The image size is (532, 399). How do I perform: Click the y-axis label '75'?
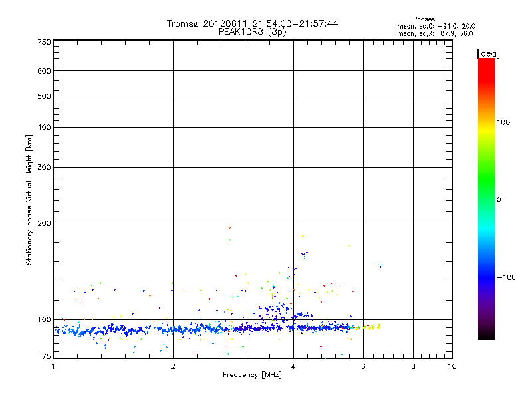47,356
